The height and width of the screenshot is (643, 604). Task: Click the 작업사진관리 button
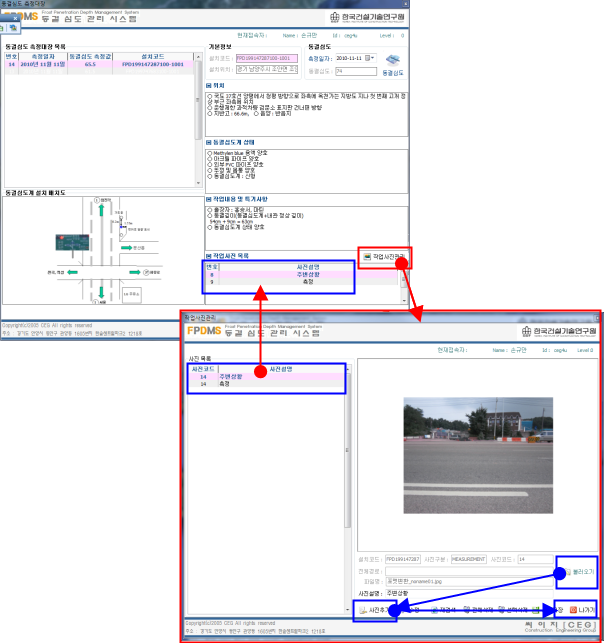(x=384, y=257)
